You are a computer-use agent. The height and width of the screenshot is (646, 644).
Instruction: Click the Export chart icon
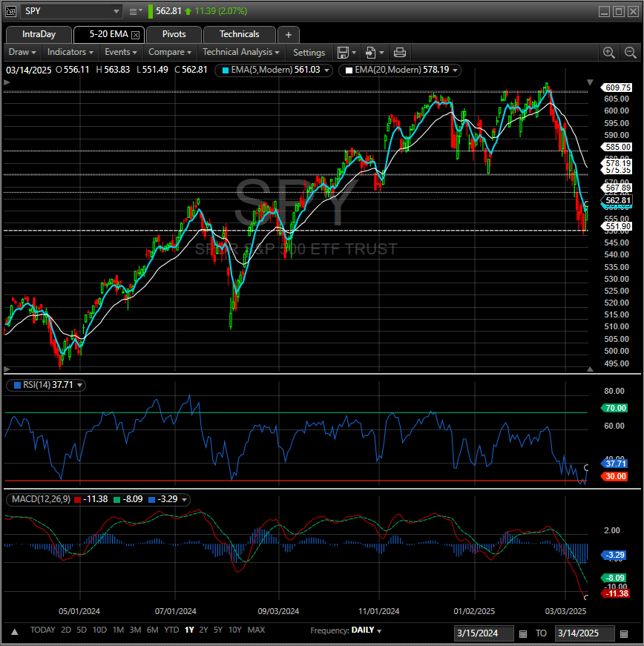(x=371, y=52)
